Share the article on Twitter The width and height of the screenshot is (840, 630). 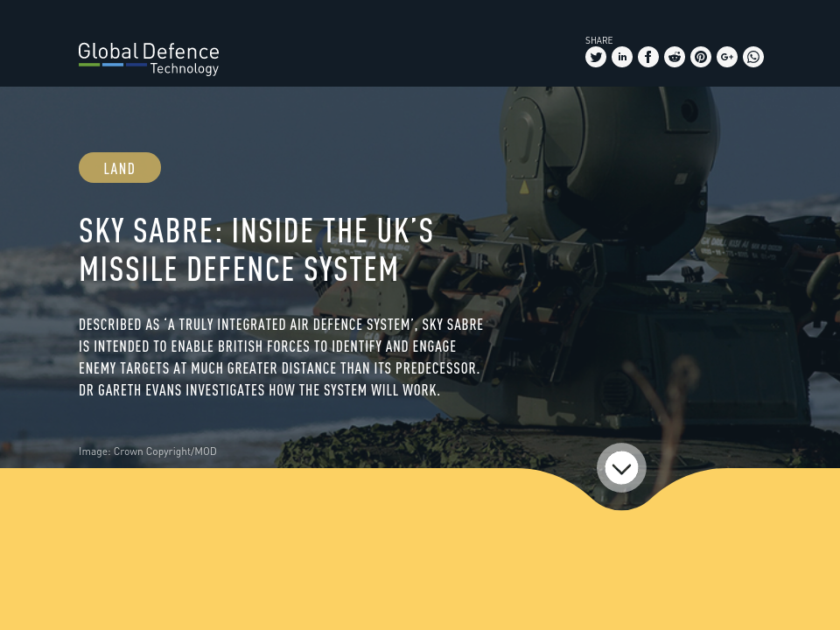click(596, 57)
